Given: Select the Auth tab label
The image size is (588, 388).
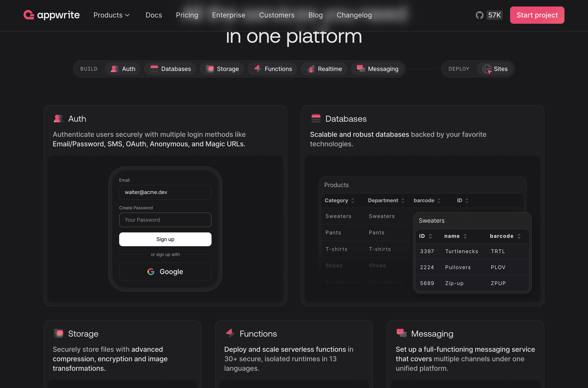Looking at the screenshot, I should [x=129, y=69].
